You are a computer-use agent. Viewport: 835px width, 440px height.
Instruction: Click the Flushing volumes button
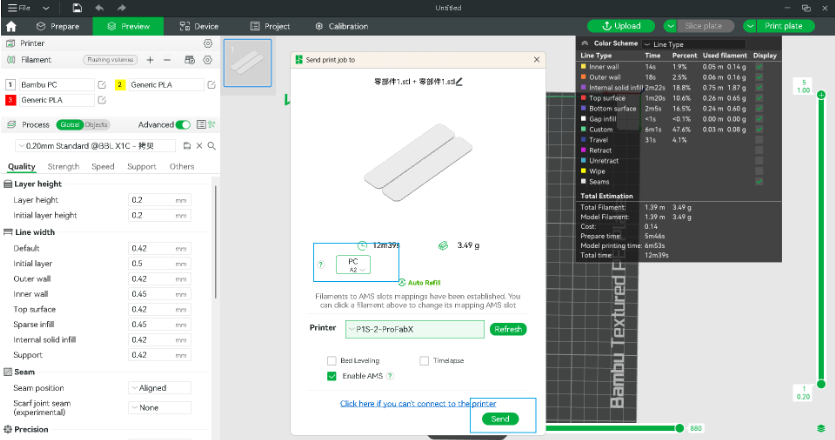(110, 60)
